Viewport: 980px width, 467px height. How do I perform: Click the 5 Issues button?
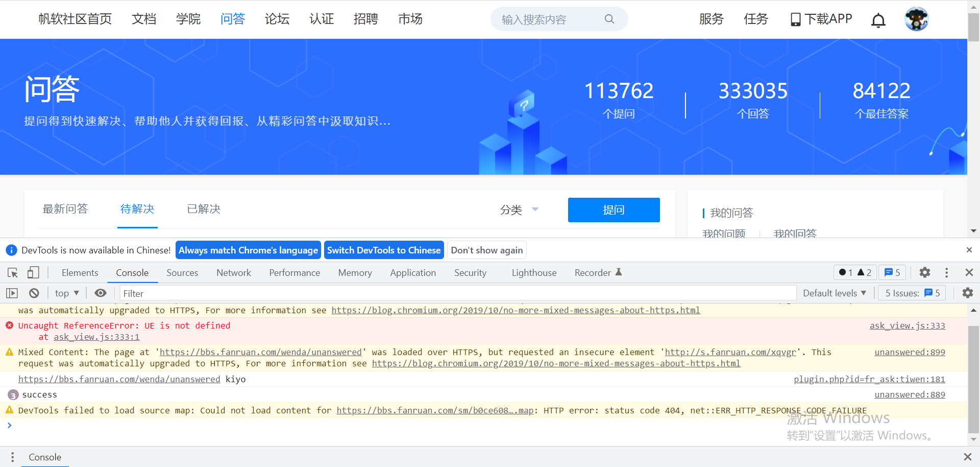(912, 293)
